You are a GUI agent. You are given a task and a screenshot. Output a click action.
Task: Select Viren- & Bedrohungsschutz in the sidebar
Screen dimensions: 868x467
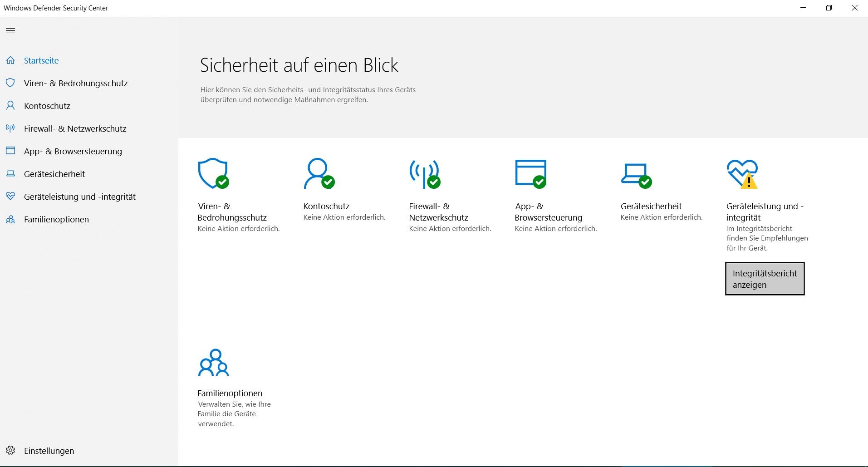[x=76, y=83]
